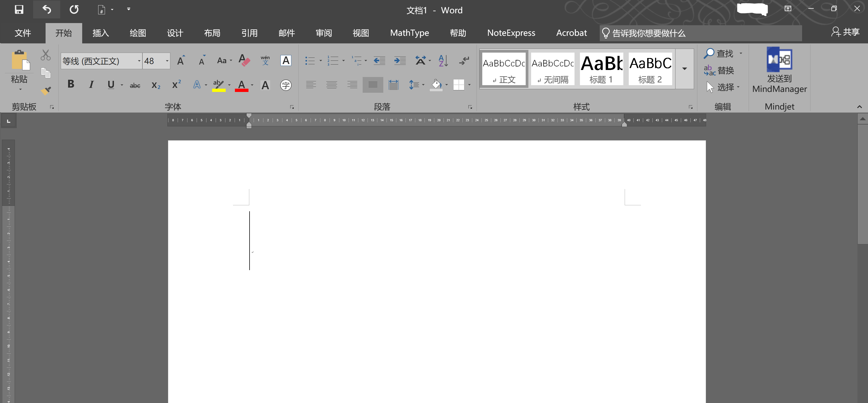The image size is (868, 403).
Task: Toggle Bold formatting
Action: [x=71, y=84]
